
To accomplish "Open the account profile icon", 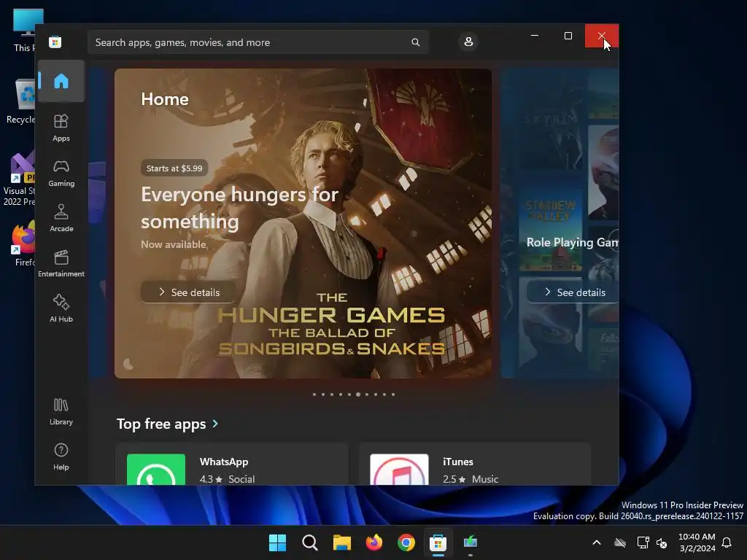I will click(x=468, y=42).
